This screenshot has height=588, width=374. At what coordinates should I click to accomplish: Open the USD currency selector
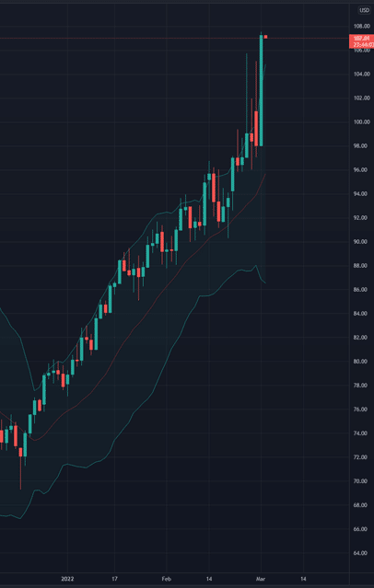coord(364,10)
